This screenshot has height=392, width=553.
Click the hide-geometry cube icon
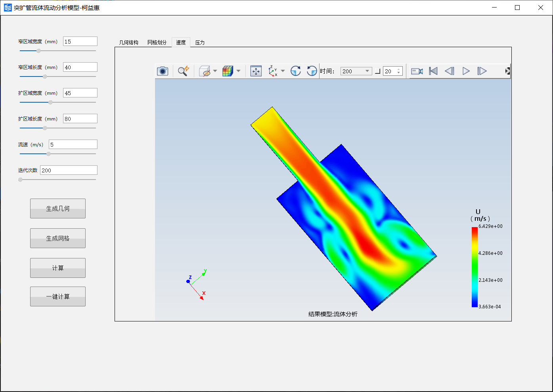205,71
